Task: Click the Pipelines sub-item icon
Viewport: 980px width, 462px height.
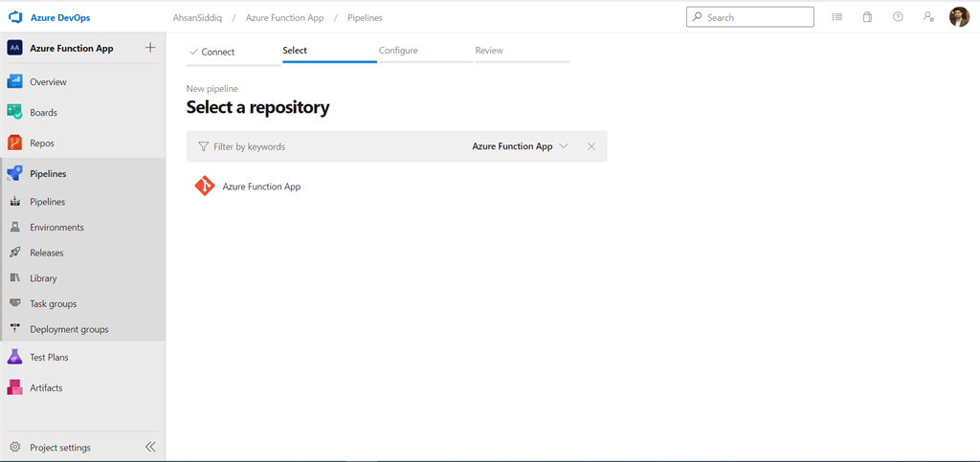Action: click(x=15, y=202)
